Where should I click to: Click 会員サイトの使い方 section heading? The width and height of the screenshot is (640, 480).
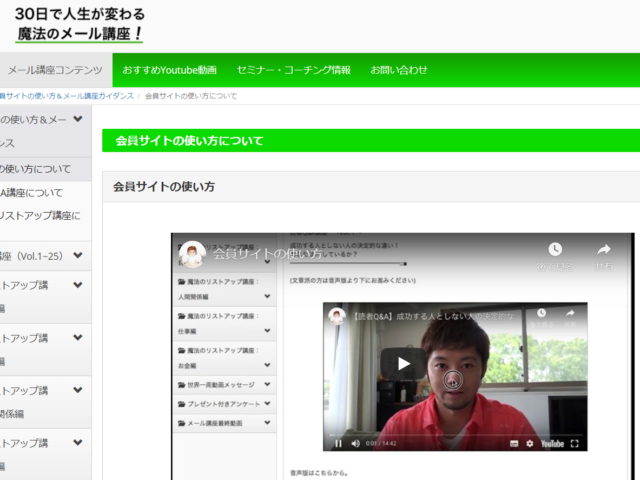click(x=164, y=187)
